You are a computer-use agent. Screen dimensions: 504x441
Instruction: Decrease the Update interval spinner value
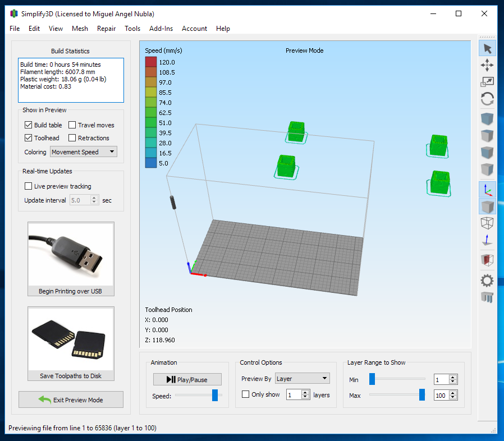coord(94,203)
